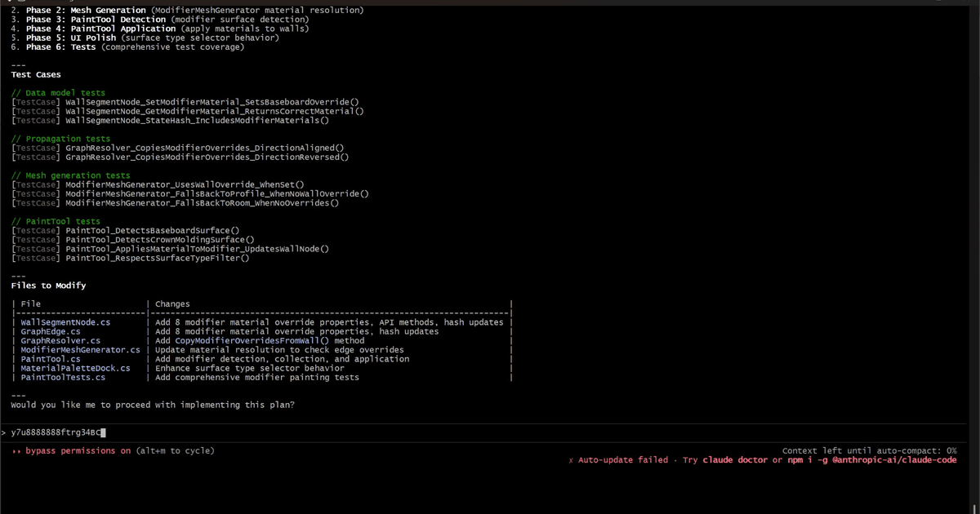This screenshot has width=980, height=514.
Task: Click "Update material resolution to check edge overrides"
Action: tap(279, 350)
